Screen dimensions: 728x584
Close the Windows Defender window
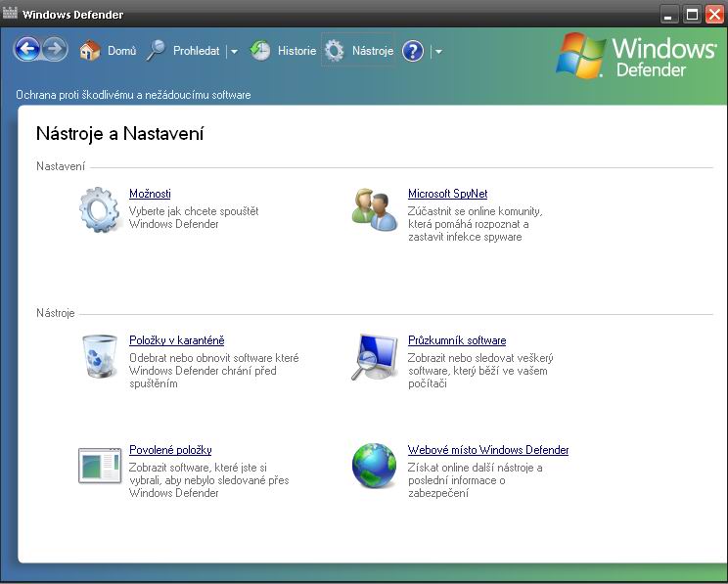(x=715, y=15)
